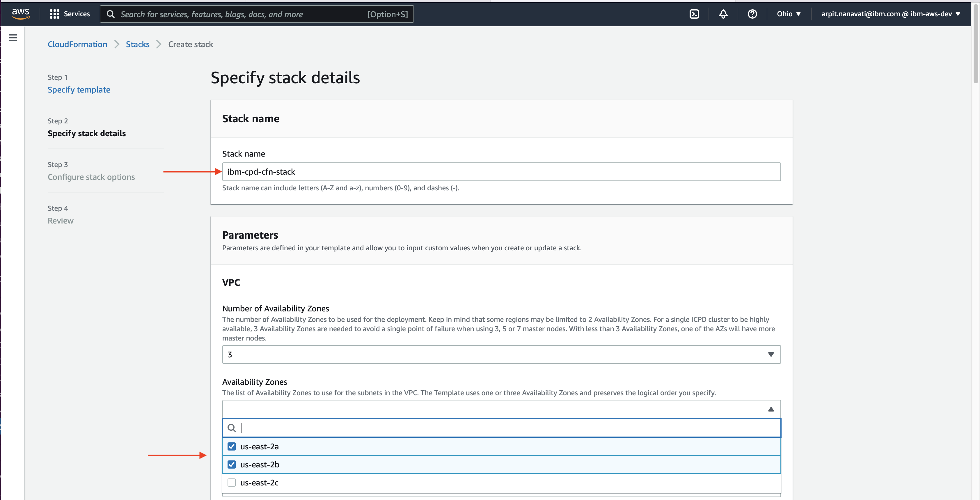The width and height of the screenshot is (980, 500).
Task: Click the Specify stack details heading
Action: pos(285,78)
